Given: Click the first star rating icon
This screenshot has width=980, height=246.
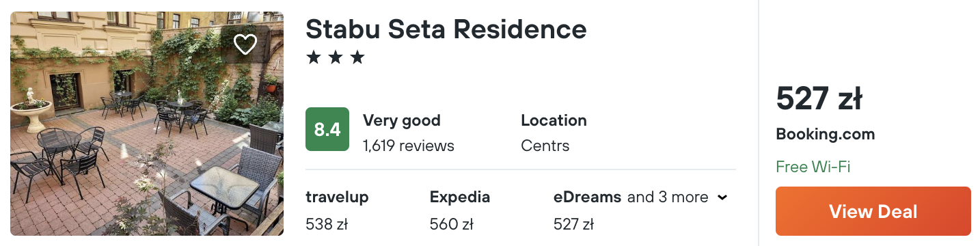Looking at the screenshot, I should (x=314, y=57).
